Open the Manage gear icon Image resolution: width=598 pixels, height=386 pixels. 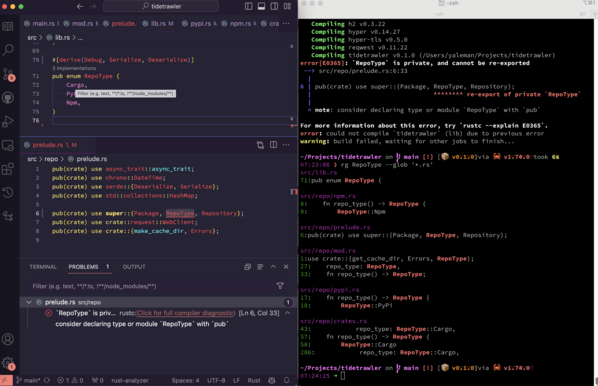(x=8, y=363)
